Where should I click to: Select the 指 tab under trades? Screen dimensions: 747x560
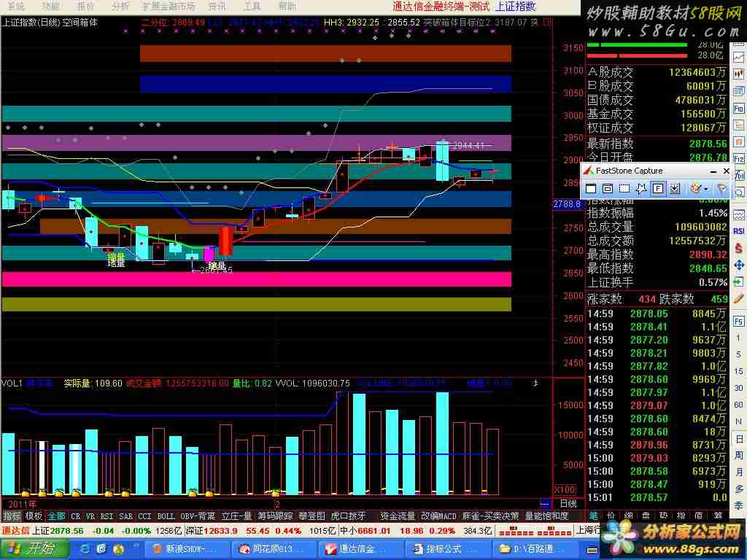[681, 516]
